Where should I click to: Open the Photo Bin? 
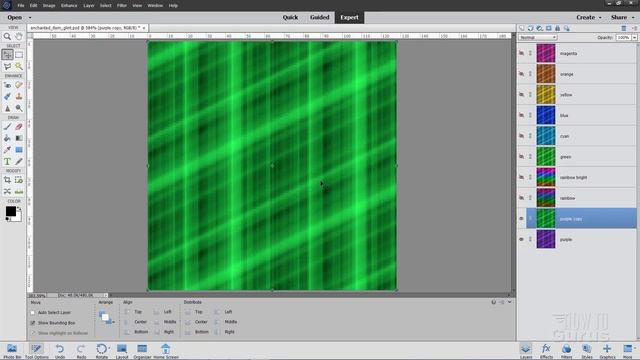pos(12,351)
